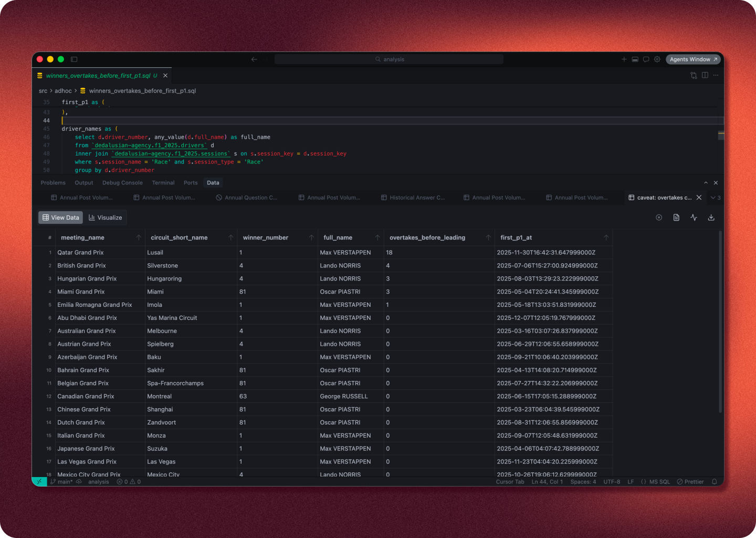
Task: Click the Cursor Tab status item
Action: [x=510, y=482]
